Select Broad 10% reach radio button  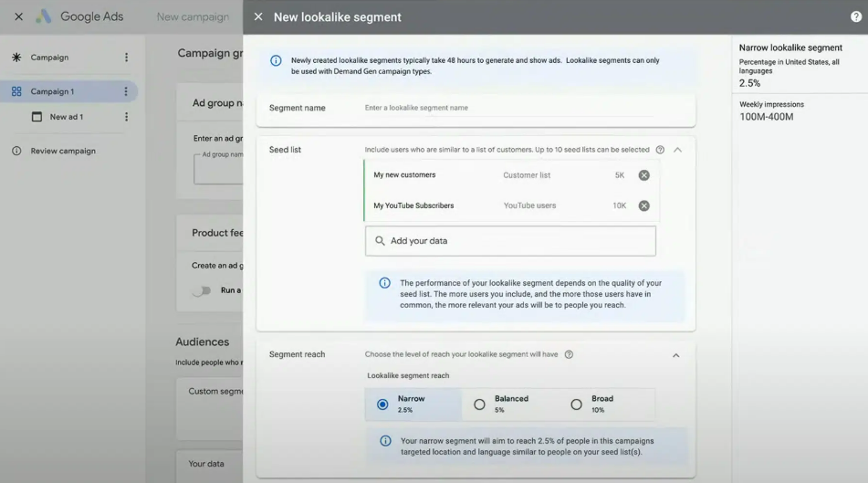[x=576, y=404]
